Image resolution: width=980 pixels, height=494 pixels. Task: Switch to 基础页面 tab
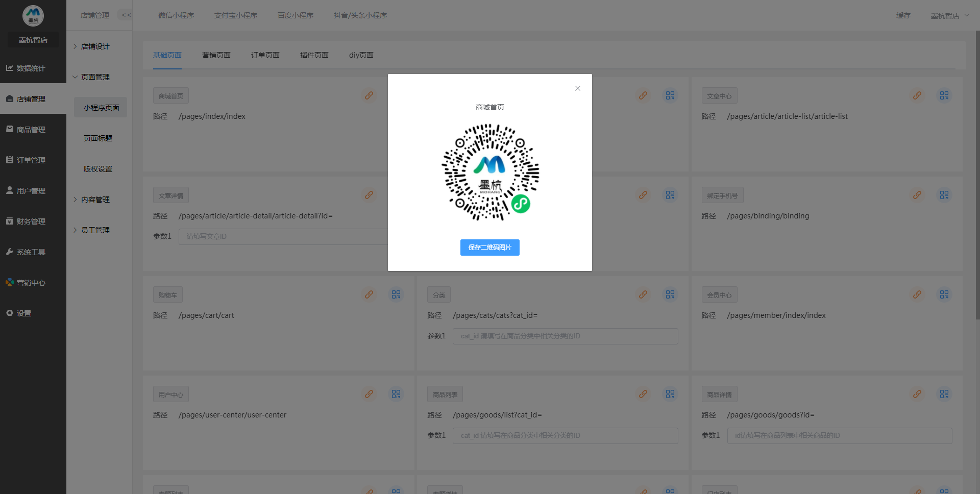click(167, 55)
